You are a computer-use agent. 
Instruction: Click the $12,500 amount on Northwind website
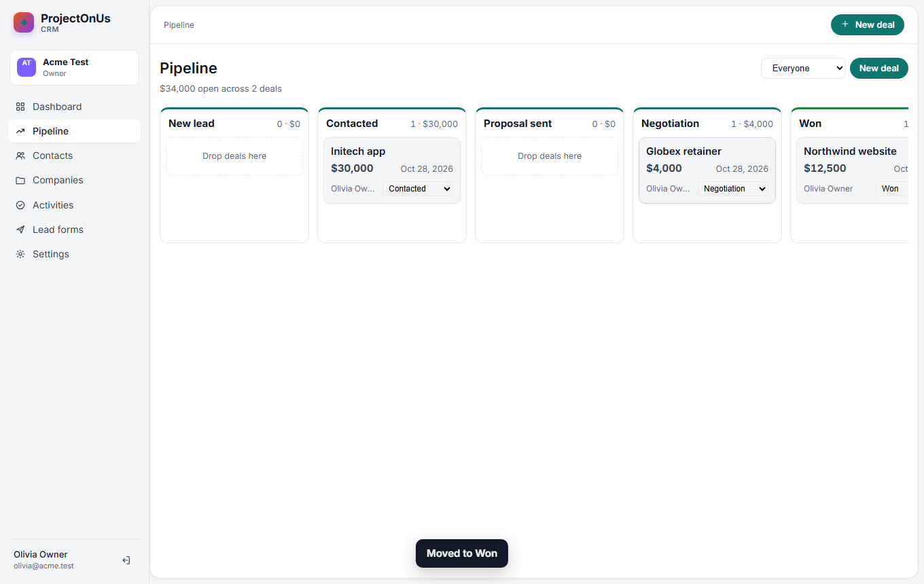click(x=825, y=168)
